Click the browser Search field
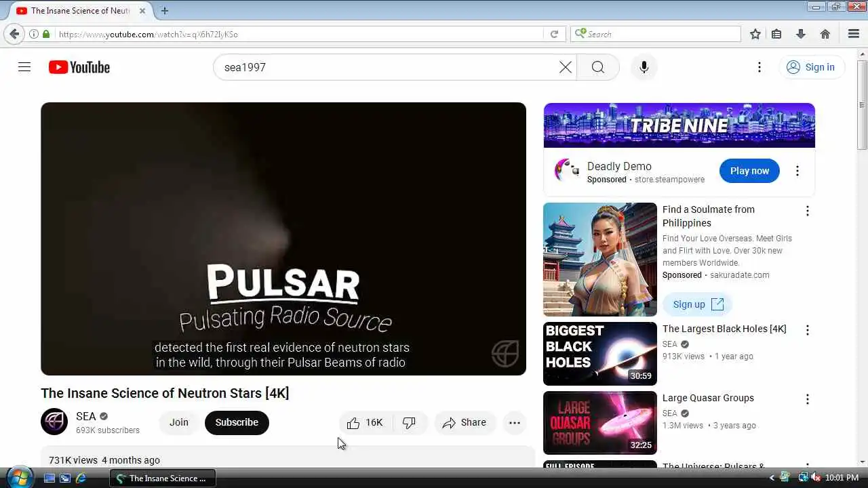The width and height of the screenshot is (868, 488). 656,34
